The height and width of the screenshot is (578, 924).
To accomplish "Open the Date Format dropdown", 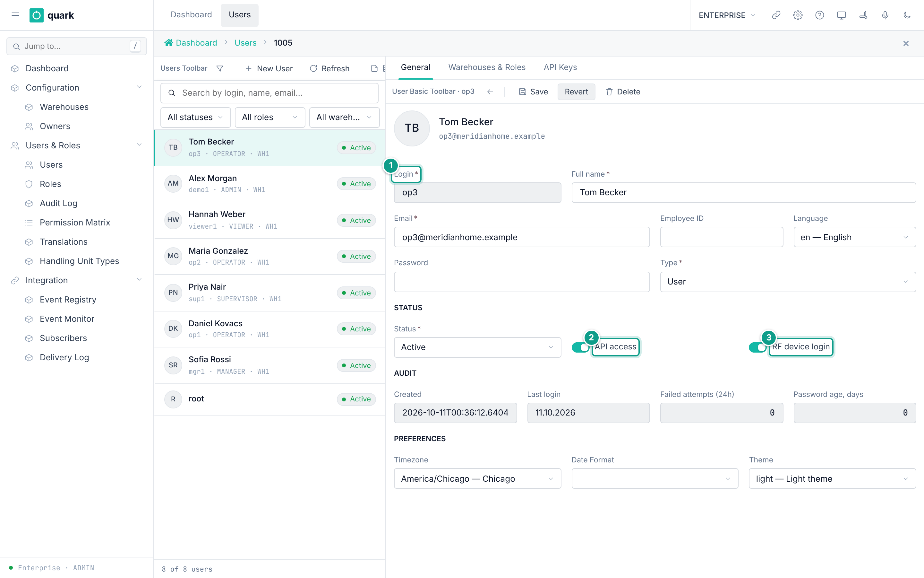I will (x=655, y=478).
